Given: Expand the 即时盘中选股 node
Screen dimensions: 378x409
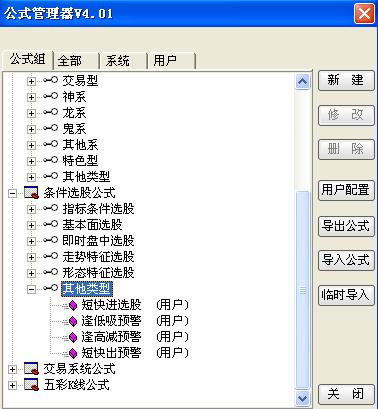Looking at the screenshot, I should [x=31, y=241].
